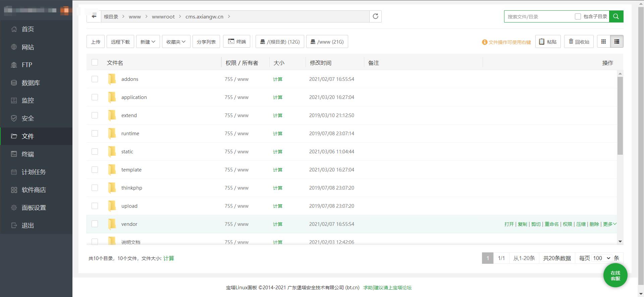
Task: Open the vendor folder icon
Action: coord(112,224)
